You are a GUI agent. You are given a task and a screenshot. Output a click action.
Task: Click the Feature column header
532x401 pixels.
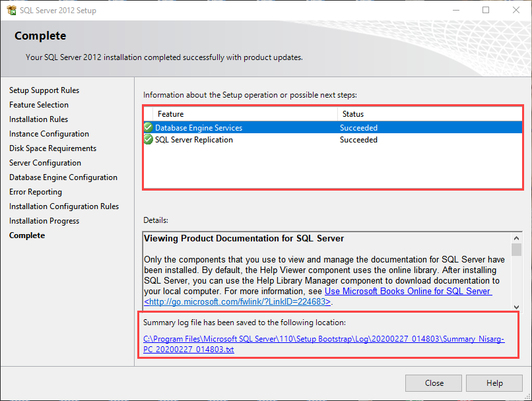pos(246,114)
